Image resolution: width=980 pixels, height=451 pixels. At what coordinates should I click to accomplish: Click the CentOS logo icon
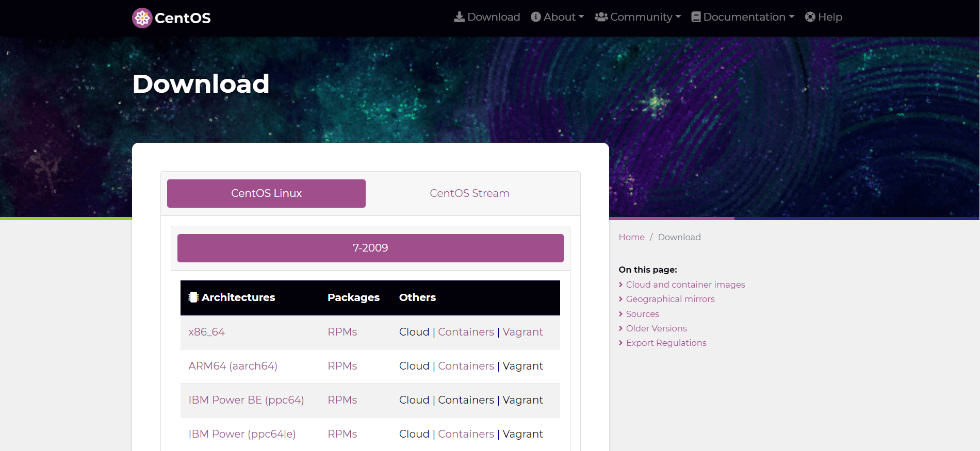[x=142, y=18]
